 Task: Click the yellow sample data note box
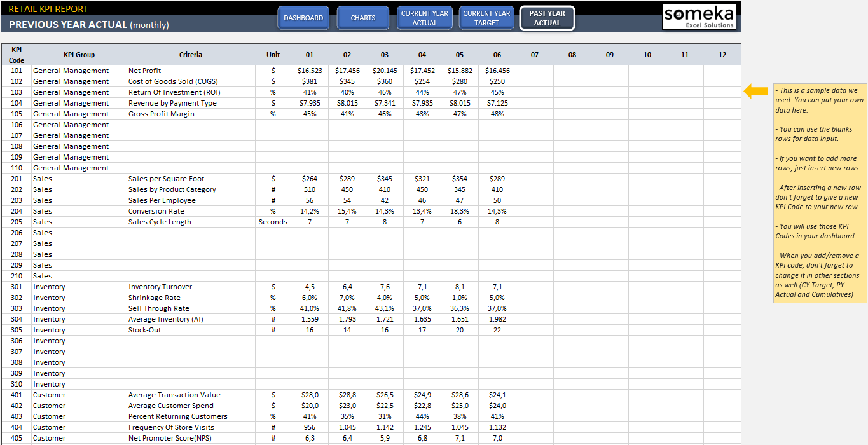[819, 193]
